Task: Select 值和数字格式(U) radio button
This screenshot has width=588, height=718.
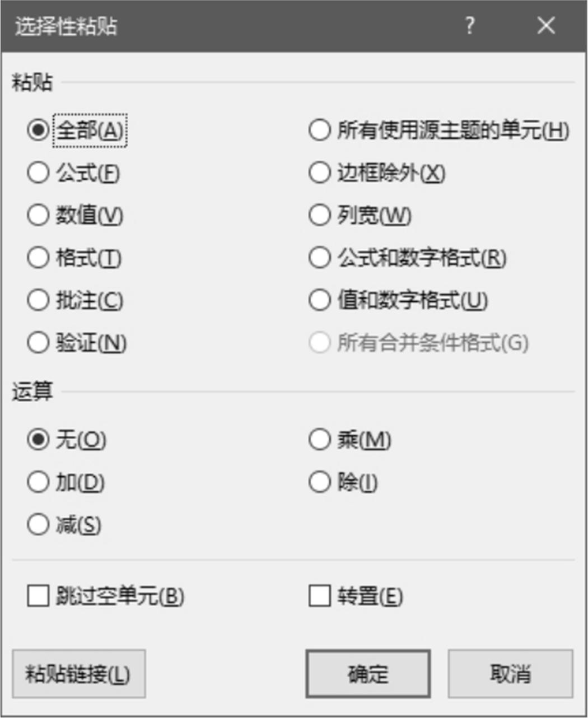Action: click(x=319, y=300)
